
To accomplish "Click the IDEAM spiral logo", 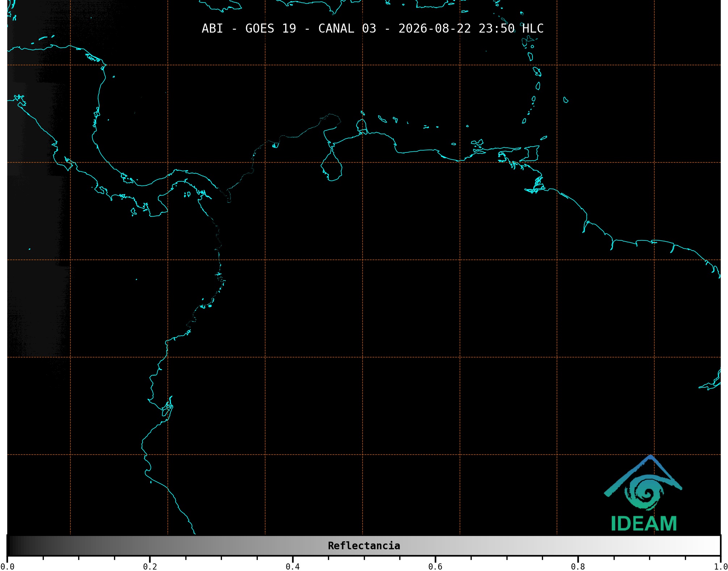I will coord(643,483).
